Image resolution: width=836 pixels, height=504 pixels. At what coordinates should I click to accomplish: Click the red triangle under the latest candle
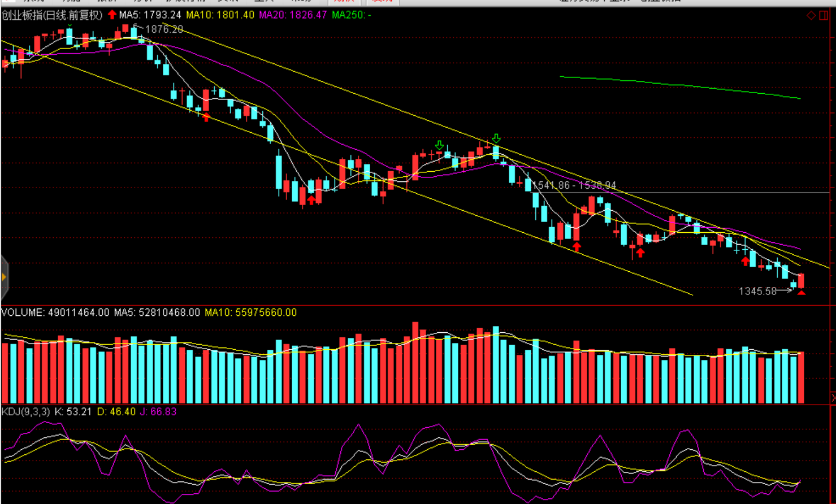click(801, 292)
